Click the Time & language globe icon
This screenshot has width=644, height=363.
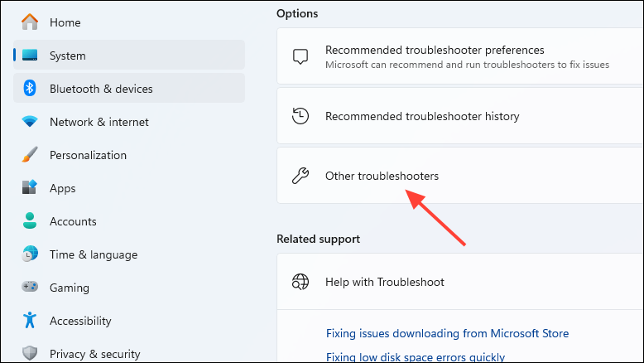(x=30, y=254)
